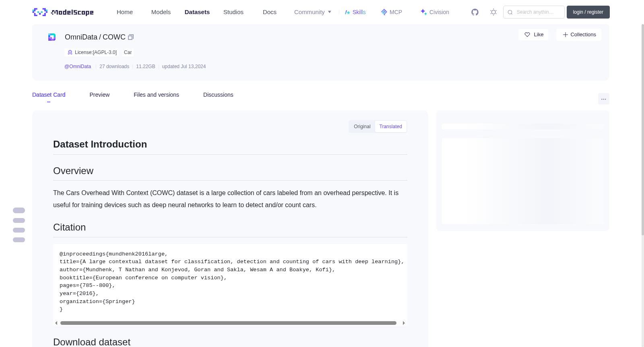Show the Translated language version

coord(390,127)
